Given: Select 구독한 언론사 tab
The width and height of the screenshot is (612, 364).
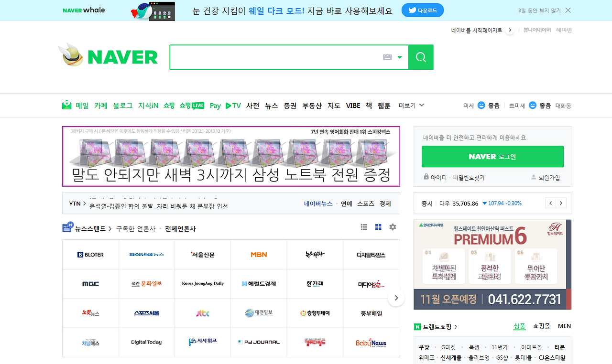Looking at the screenshot, I should [136, 229].
